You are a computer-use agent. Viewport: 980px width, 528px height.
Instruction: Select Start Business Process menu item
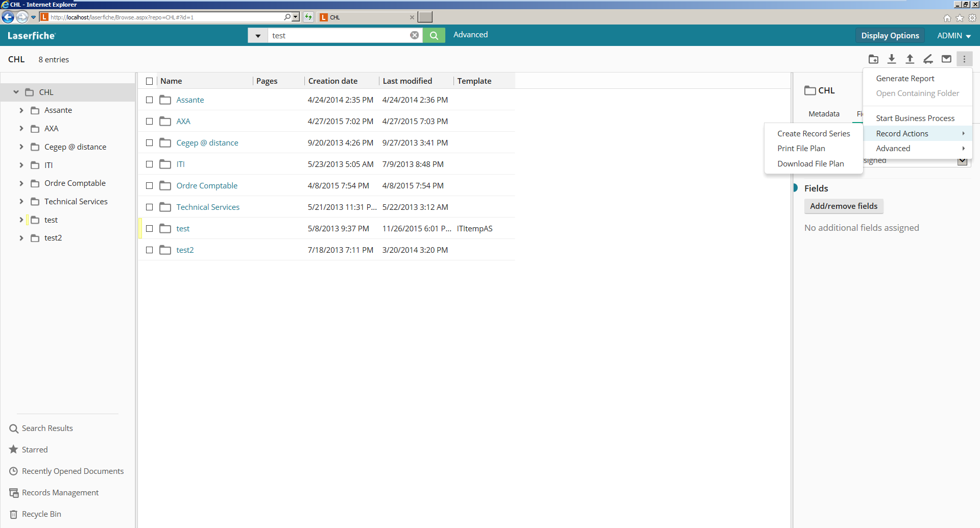915,118
